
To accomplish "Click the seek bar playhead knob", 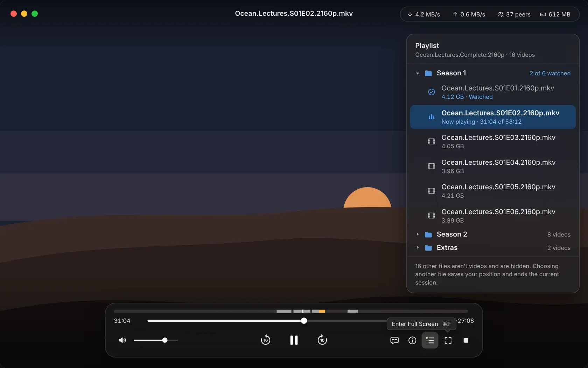I will [x=304, y=321].
